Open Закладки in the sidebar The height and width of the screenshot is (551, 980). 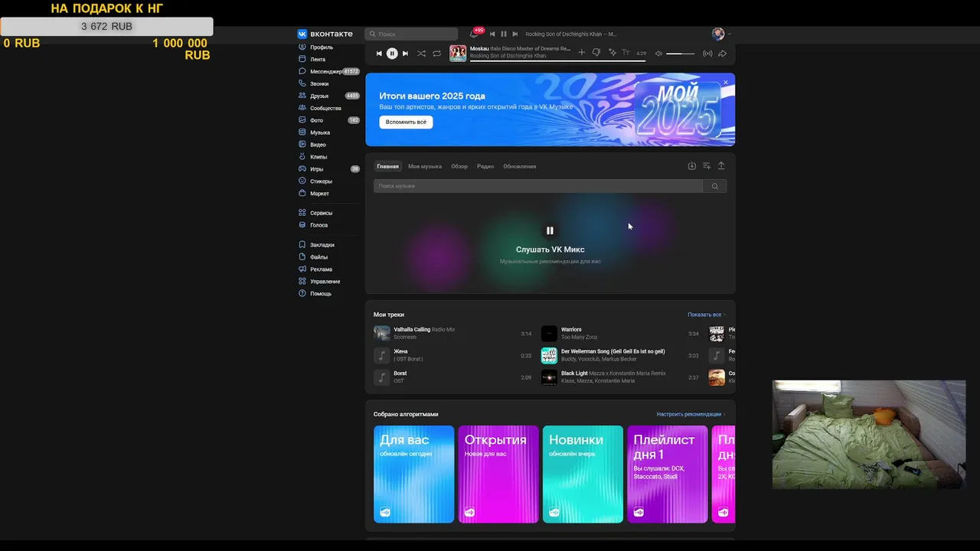coord(322,245)
